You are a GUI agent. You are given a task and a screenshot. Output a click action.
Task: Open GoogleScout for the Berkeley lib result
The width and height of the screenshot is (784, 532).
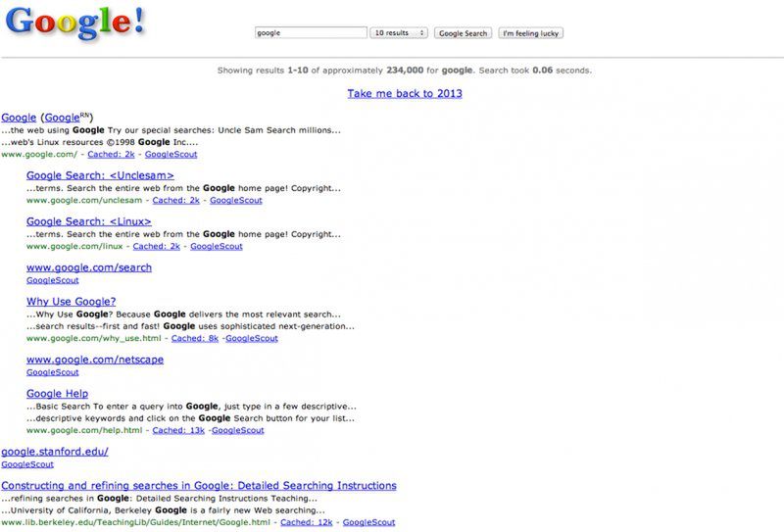(369, 522)
